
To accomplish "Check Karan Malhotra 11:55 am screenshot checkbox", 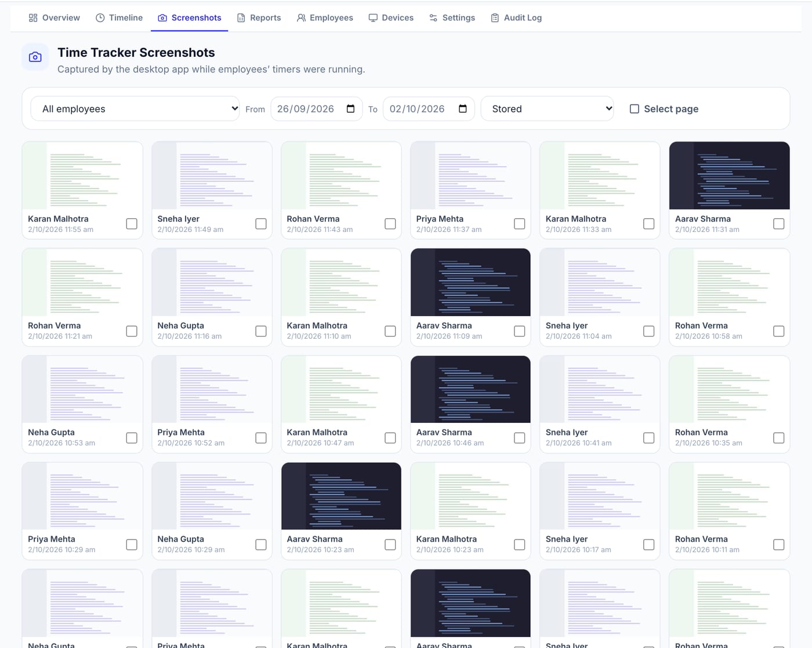I will (x=132, y=224).
